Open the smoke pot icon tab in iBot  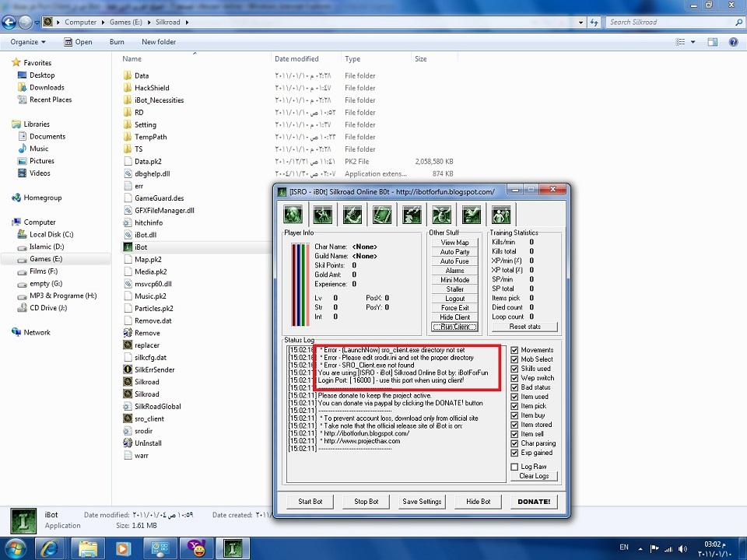412,215
